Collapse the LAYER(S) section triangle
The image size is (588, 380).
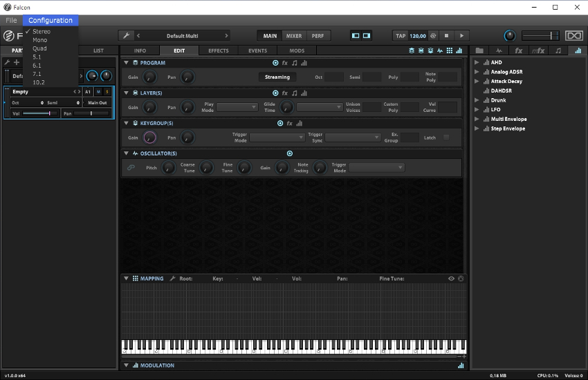pos(127,93)
